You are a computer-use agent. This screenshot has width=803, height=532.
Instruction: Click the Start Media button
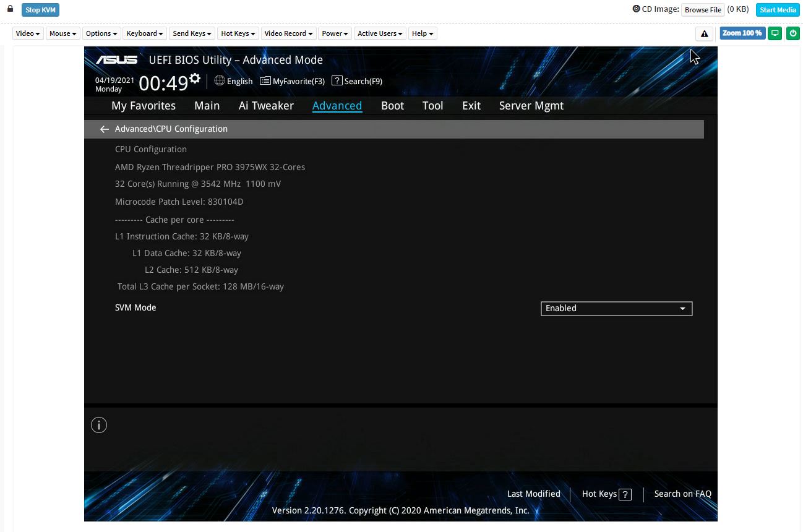(778, 10)
